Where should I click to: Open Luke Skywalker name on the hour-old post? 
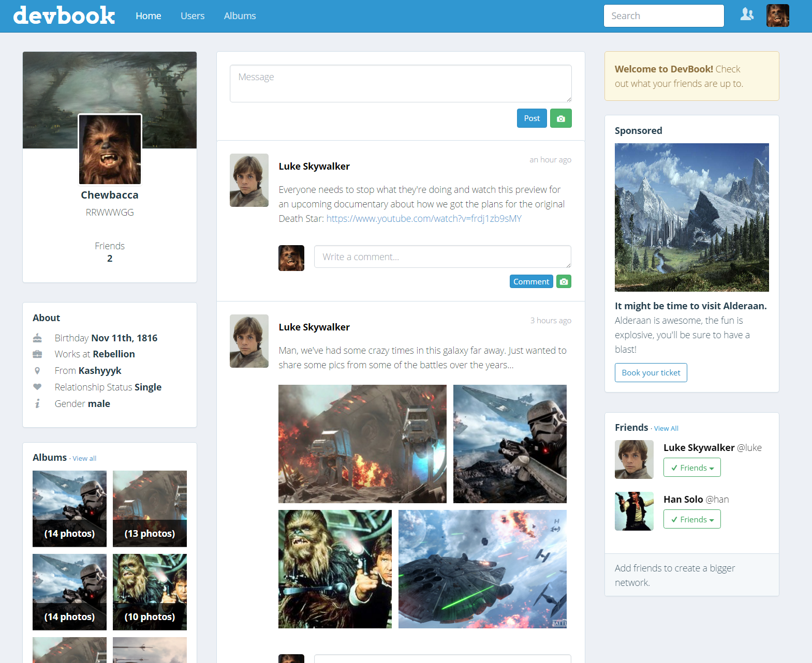click(x=314, y=167)
